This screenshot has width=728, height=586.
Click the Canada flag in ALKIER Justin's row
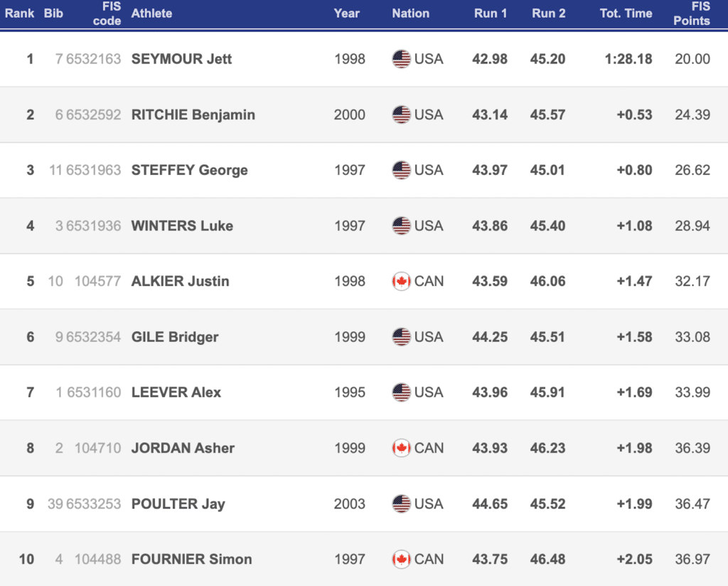(x=402, y=281)
